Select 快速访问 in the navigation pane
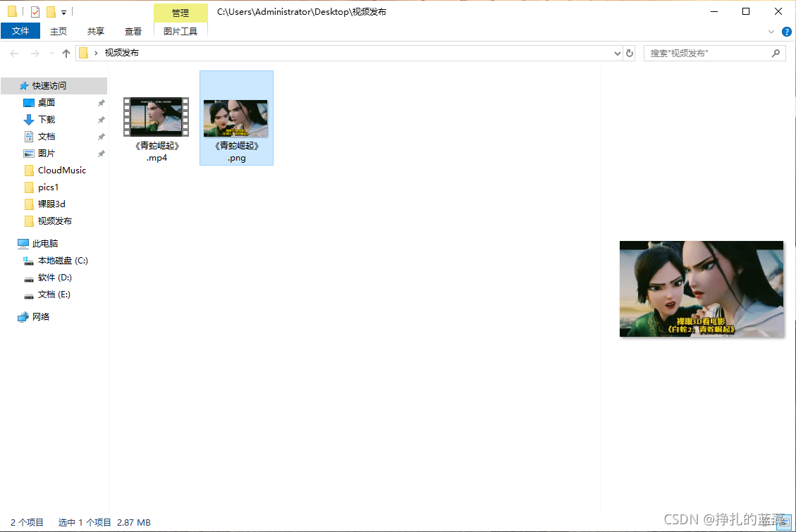 coord(54,86)
